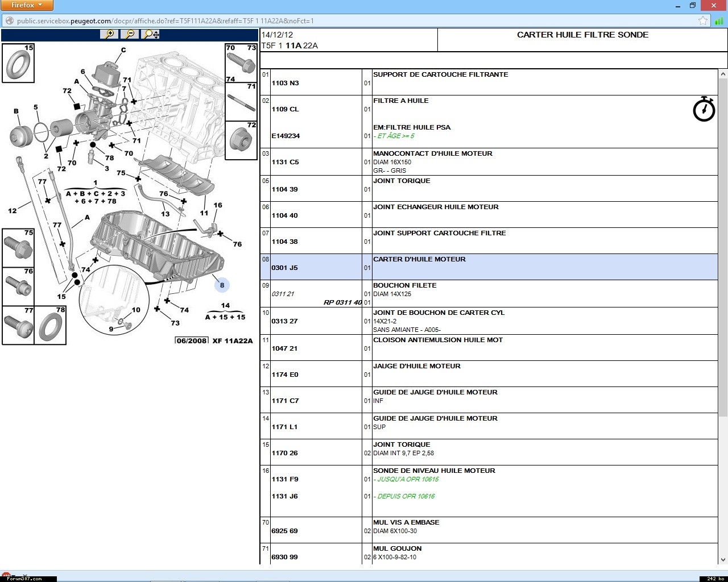This screenshot has width=728, height=582.
Task: Click the zoom-and-pan magnifier icon
Action: (x=151, y=34)
